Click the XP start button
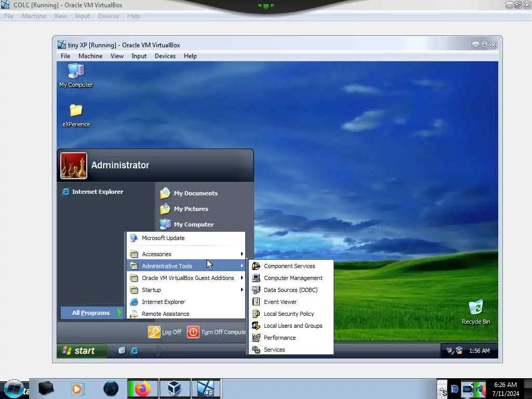 pyautogui.click(x=82, y=351)
